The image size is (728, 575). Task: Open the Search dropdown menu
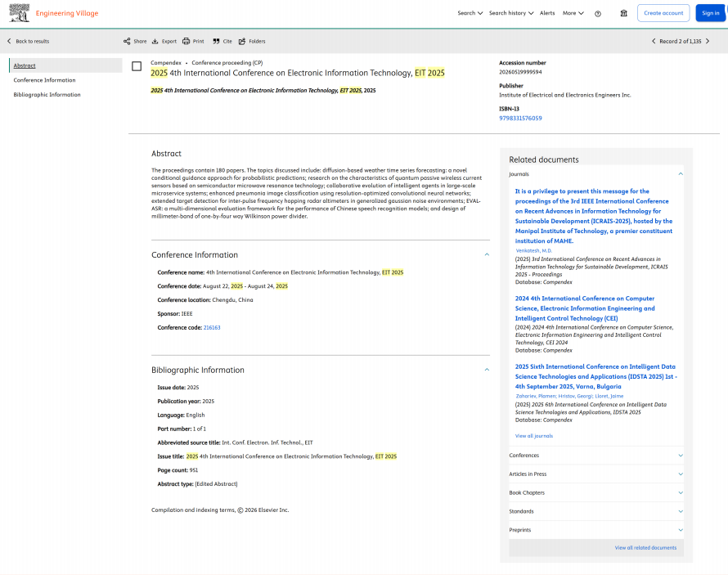click(470, 13)
